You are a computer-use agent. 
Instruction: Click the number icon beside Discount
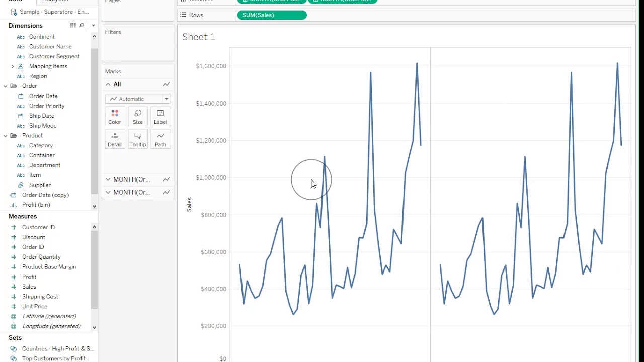14,237
